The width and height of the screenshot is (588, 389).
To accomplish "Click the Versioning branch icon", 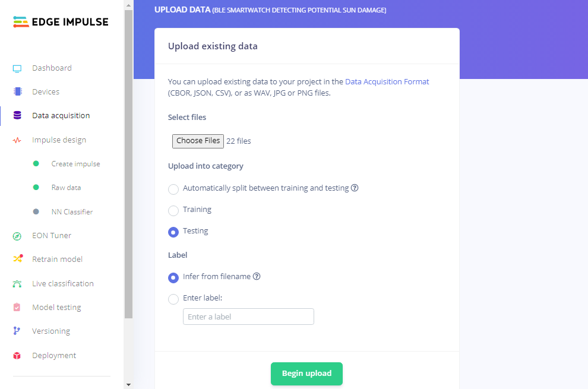I will 17,331.
